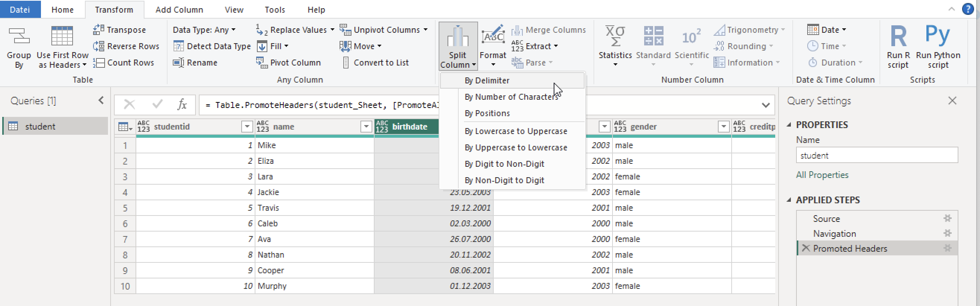Click Reverse Rows
980x306 pixels.
pyautogui.click(x=126, y=46)
